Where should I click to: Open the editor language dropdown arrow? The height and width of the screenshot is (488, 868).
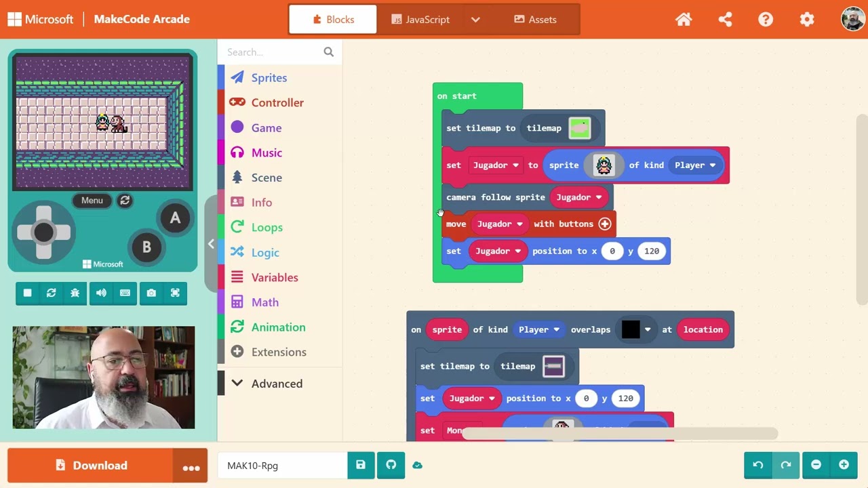pyautogui.click(x=475, y=20)
